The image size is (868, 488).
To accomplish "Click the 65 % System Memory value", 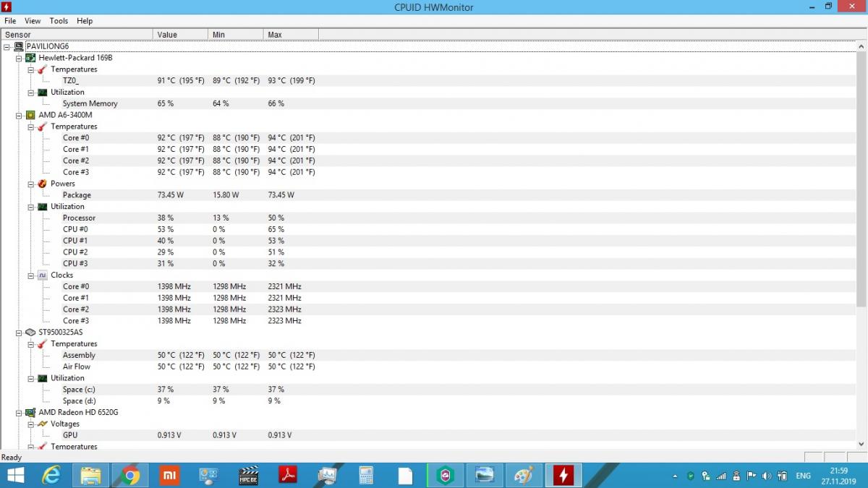I will point(166,103).
